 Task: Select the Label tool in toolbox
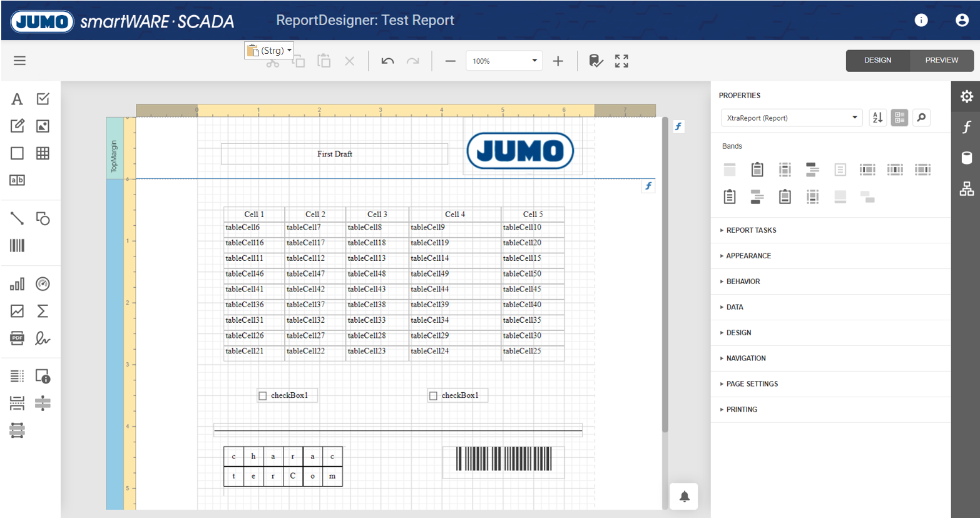(x=17, y=99)
